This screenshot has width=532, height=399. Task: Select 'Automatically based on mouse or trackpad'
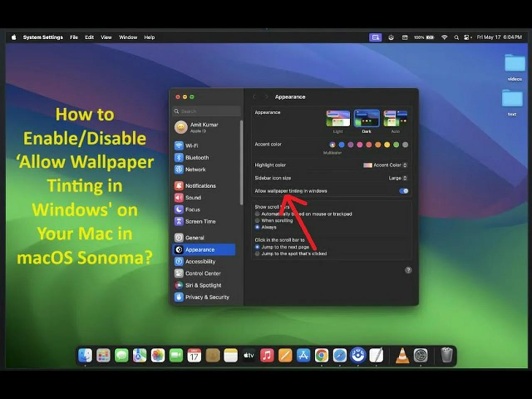pyautogui.click(x=257, y=214)
